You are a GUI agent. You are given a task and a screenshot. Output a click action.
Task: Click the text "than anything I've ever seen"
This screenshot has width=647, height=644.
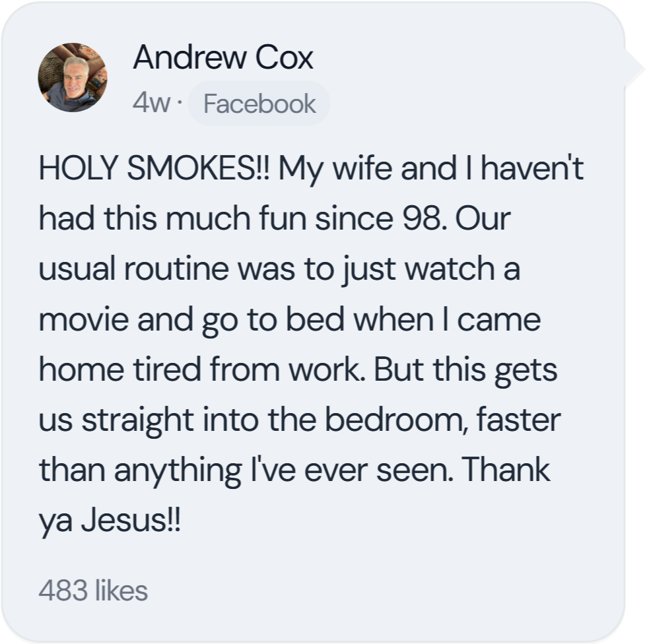(244, 470)
